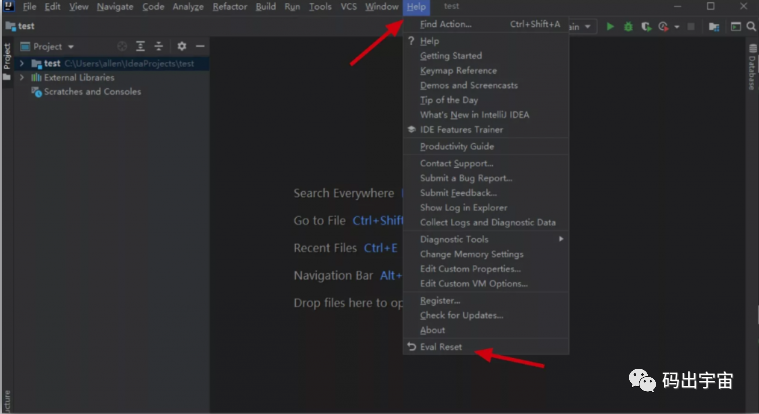This screenshot has width=759, height=414.
Task: Click the Stop square icon
Action: [x=691, y=27]
